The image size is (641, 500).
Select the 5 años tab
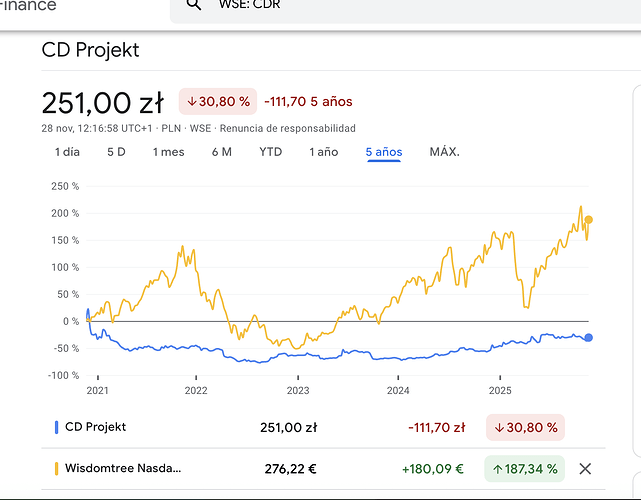click(x=384, y=152)
